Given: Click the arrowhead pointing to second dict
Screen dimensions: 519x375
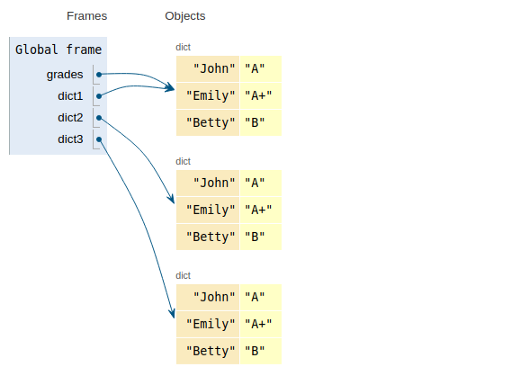Looking at the screenshot, I should tap(171, 199).
